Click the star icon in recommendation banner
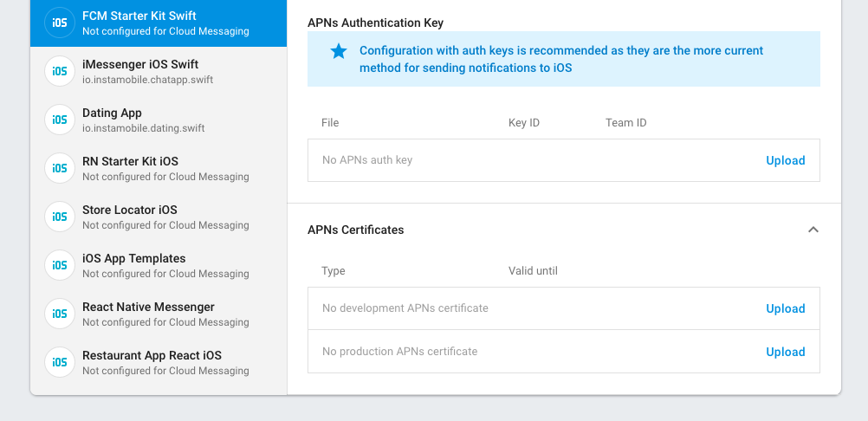This screenshot has height=421, width=868. pos(339,52)
